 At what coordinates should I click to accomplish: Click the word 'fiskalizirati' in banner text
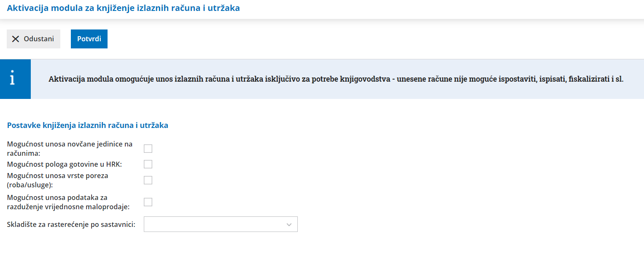tap(588, 79)
